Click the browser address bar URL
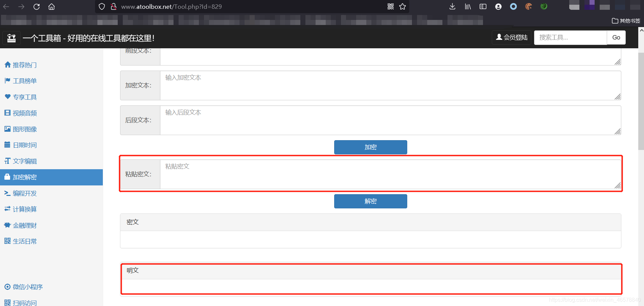The height and width of the screenshot is (306, 644). (171, 6)
